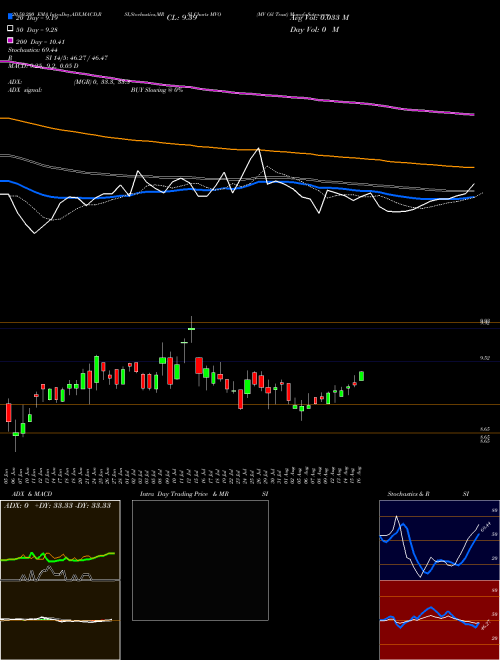This screenshot has height=660, width=500.
Task: Click the first red candlestick at chart start
Action: pyautogui.click(x=8, y=412)
